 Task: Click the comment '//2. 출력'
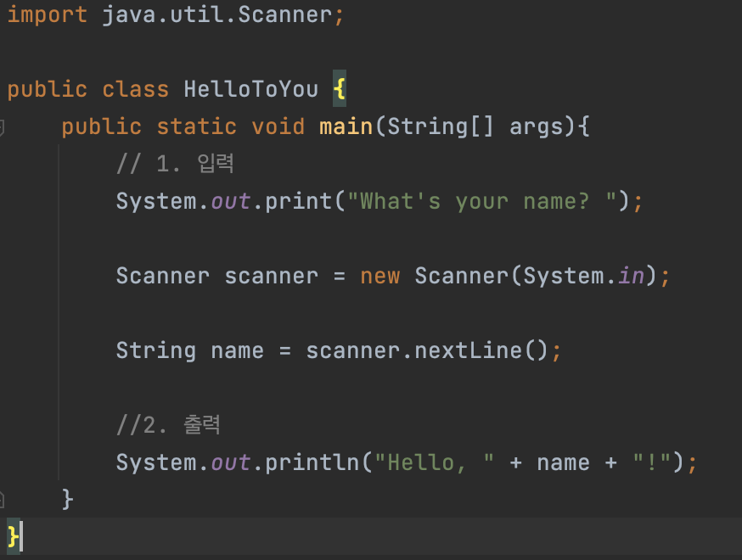pyautogui.click(x=168, y=425)
